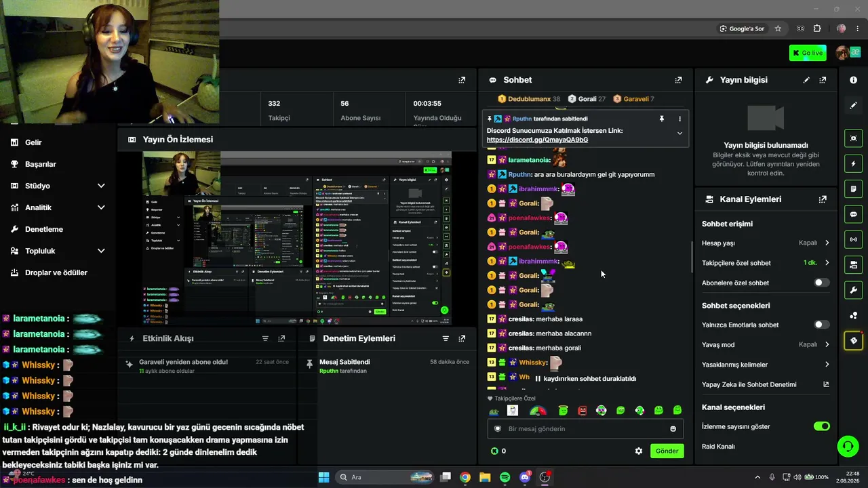Screen dimensions: 868x488
Task: Pop out the Kanal Eylemleri panel
Action: point(823,199)
